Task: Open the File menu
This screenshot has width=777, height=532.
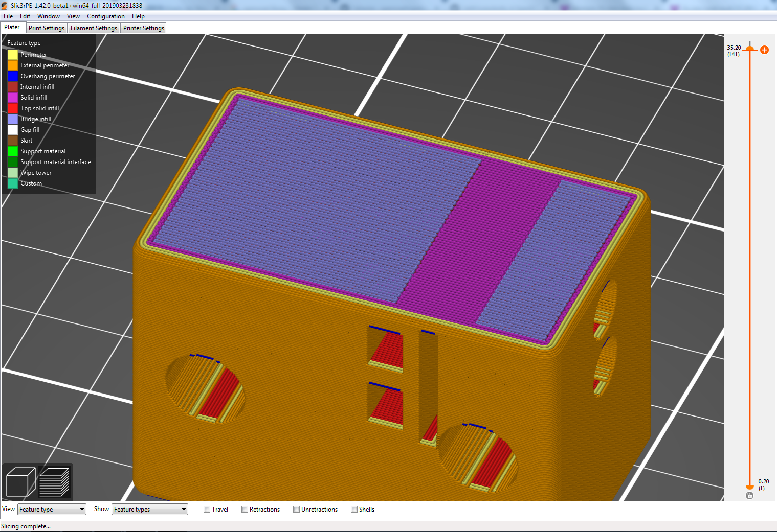Action: click(x=8, y=16)
